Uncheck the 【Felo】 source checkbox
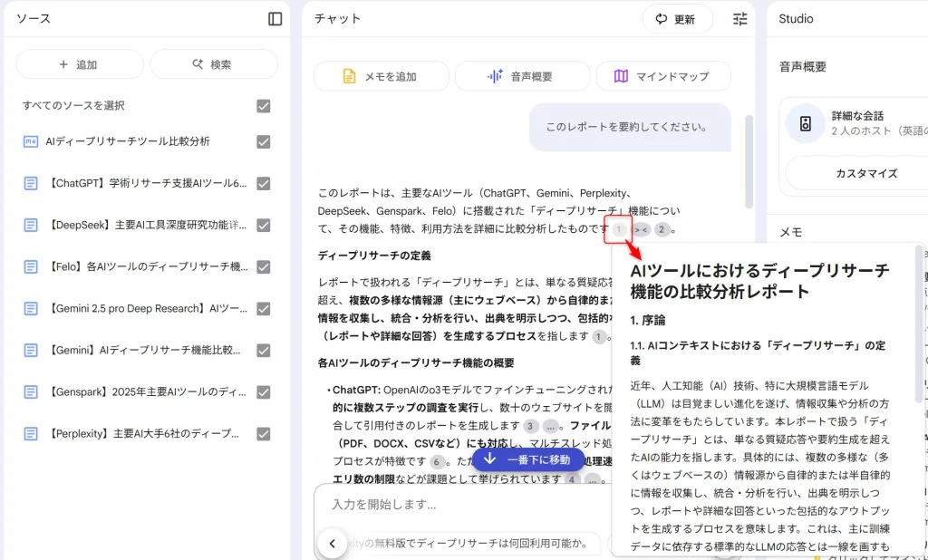 (x=264, y=267)
